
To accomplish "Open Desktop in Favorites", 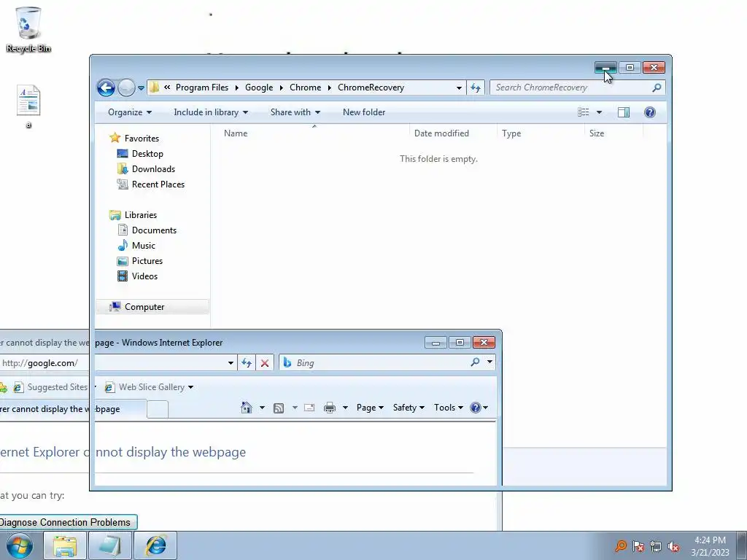I will pos(147,154).
